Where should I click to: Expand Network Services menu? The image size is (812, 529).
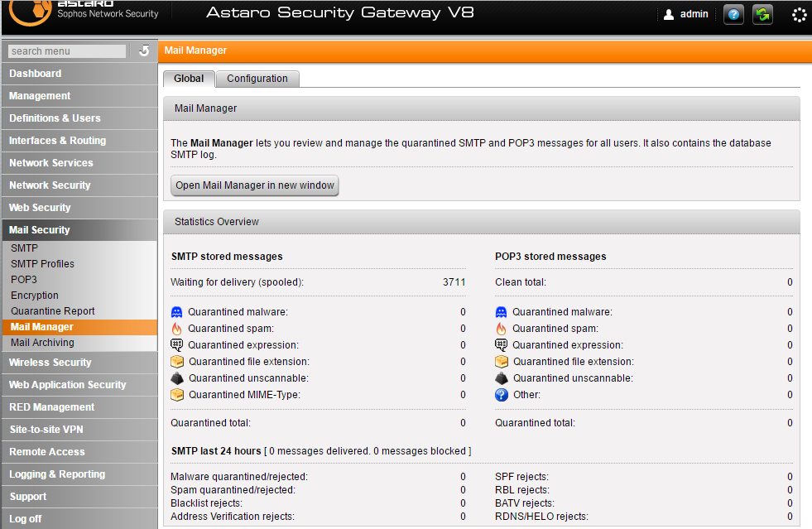[x=79, y=163]
